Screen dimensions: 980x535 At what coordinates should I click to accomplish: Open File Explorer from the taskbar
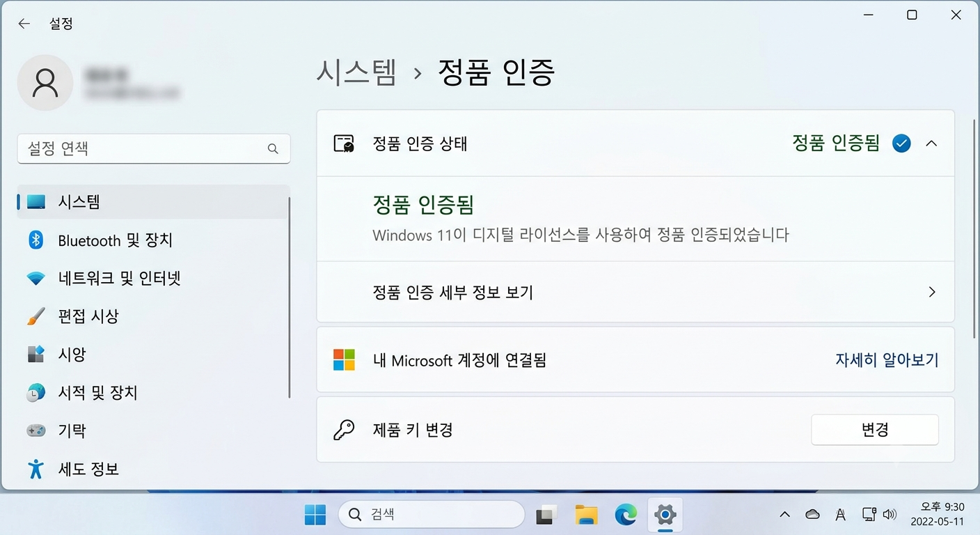(587, 515)
